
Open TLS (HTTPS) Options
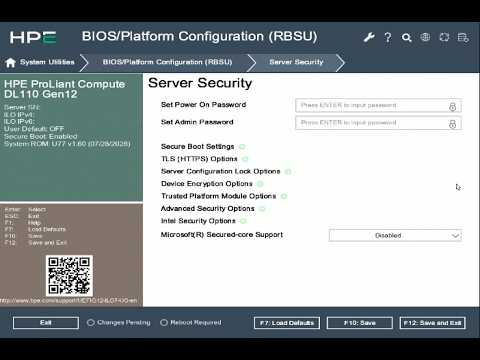pyautogui.click(x=199, y=159)
